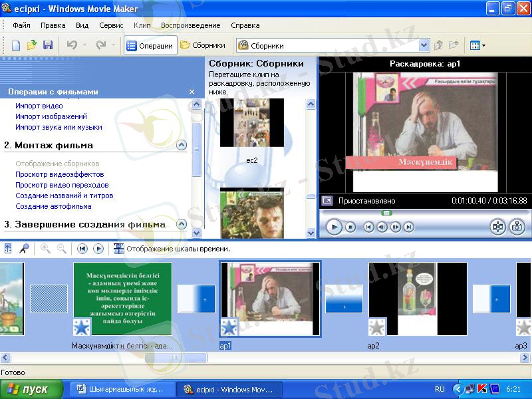Click the Просмотр видео переходов link

(x=62, y=185)
